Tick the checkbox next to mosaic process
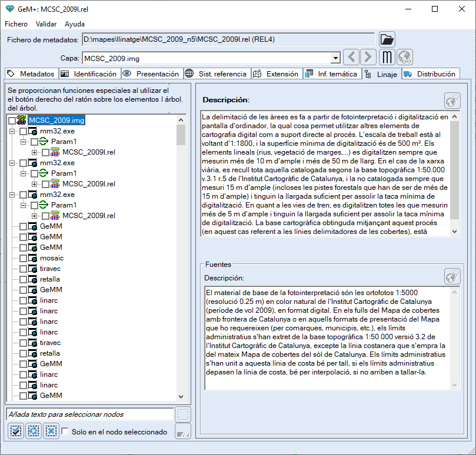The image size is (476, 455). click(x=23, y=258)
